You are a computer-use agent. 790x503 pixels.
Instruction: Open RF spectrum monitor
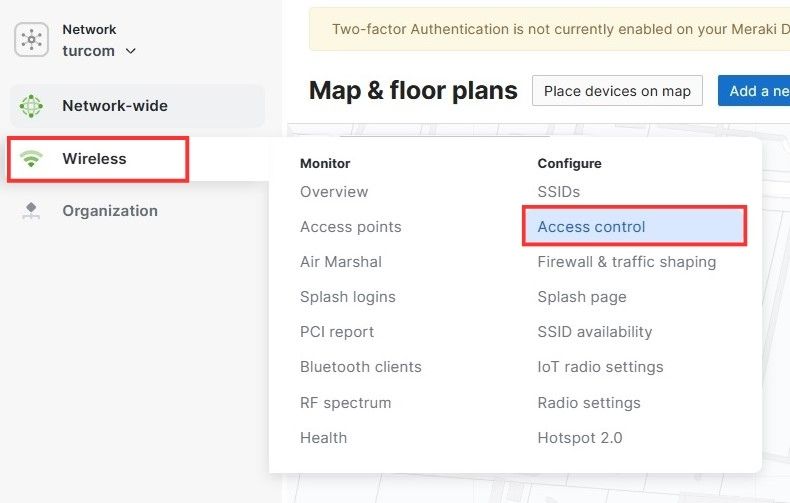[x=345, y=403]
